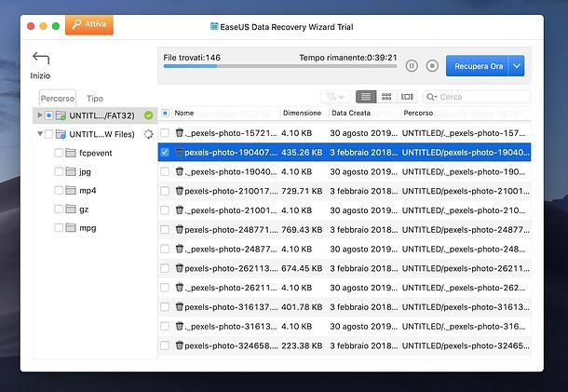Viewport: 568px width, 392px height.
Task: Click the mpg folder icon
Action: (x=71, y=228)
